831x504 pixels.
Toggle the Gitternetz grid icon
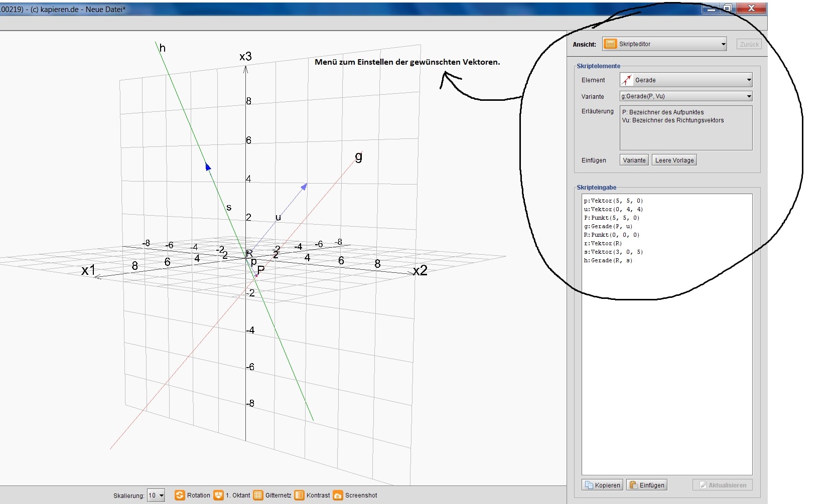pyautogui.click(x=258, y=495)
